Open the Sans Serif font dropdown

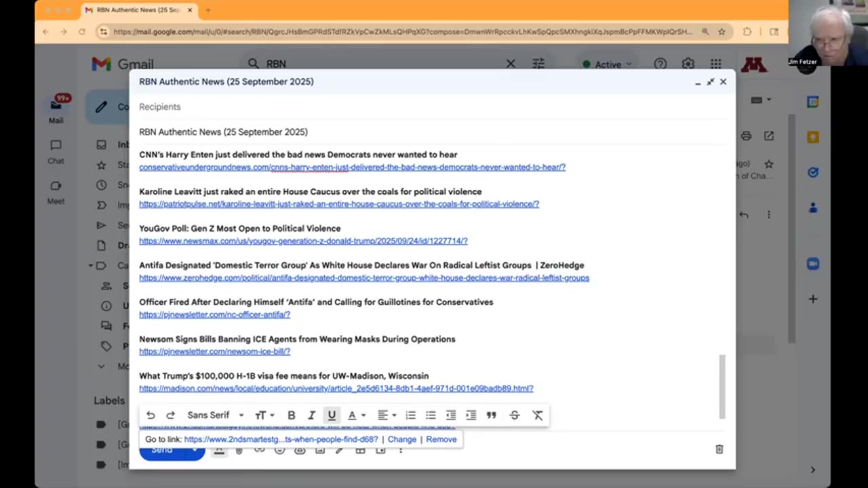coord(215,415)
